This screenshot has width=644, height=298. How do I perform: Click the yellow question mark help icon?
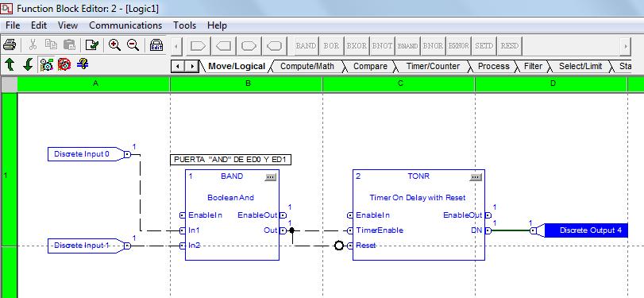83,64
